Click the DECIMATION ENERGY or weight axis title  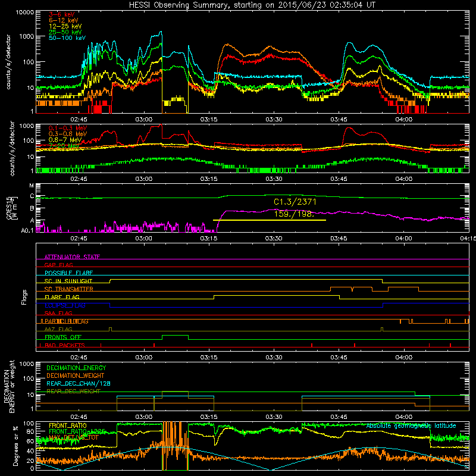coord(9,386)
